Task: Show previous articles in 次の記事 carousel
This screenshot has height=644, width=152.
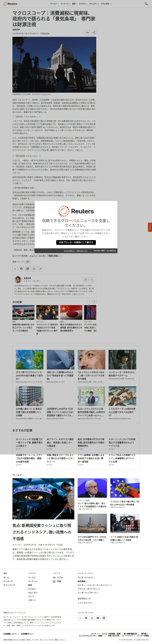Action: [x=89, y=302]
